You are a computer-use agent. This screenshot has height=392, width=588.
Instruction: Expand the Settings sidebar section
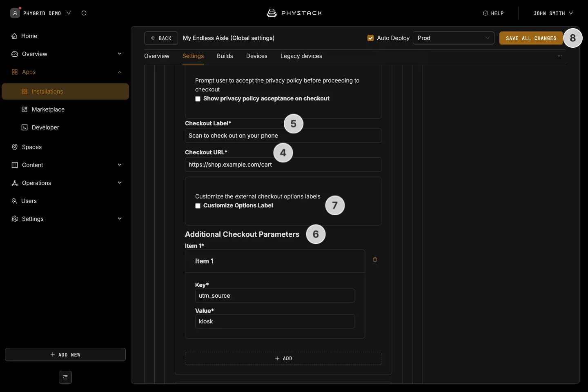pyautogui.click(x=120, y=219)
